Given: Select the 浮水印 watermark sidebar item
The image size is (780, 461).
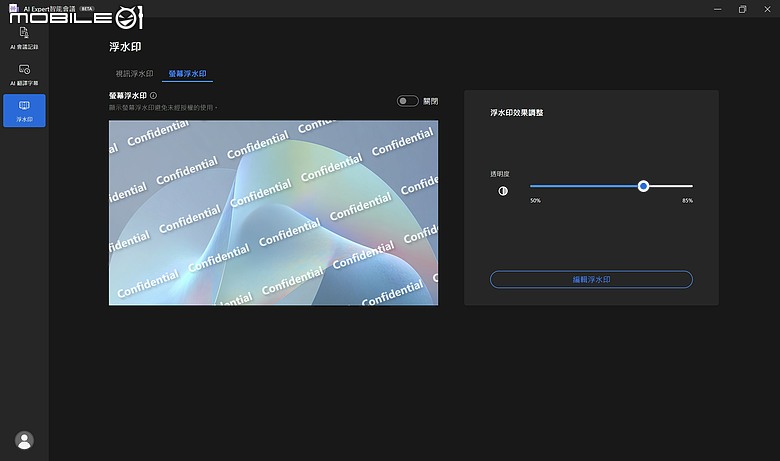Looking at the screenshot, I should click(x=24, y=110).
